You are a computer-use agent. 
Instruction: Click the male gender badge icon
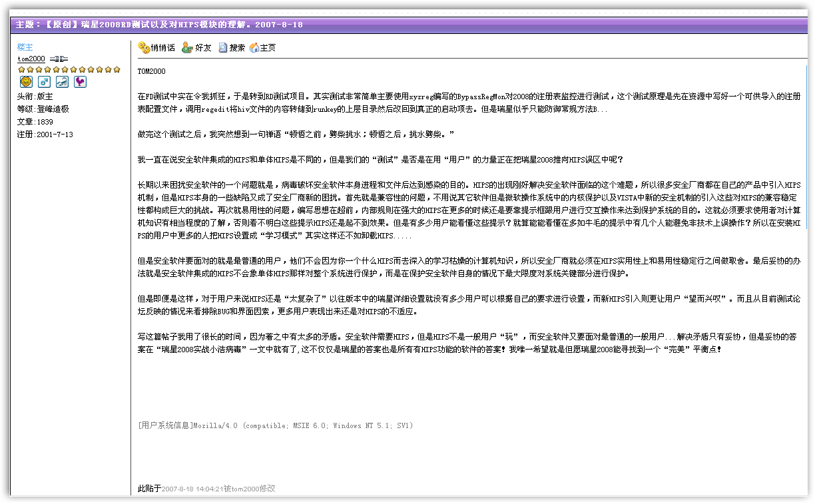pos(44,82)
